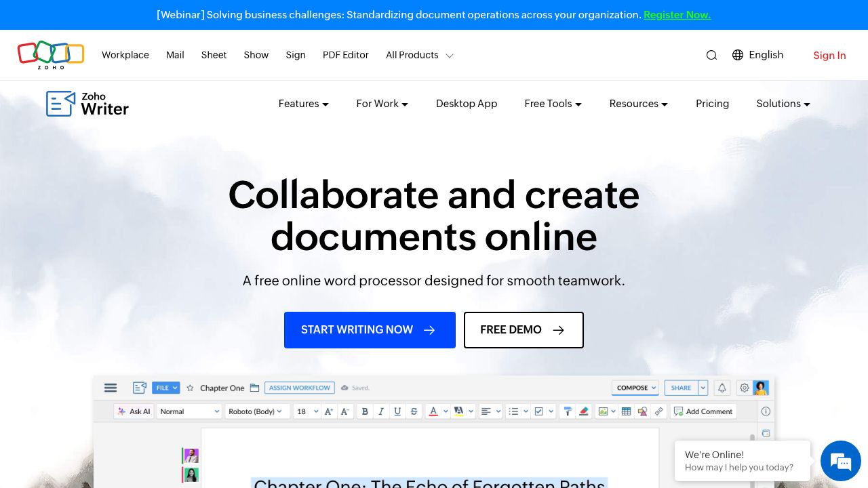868x488 pixels.
Task: Click the search magnifier icon
Action: point(711,55)
